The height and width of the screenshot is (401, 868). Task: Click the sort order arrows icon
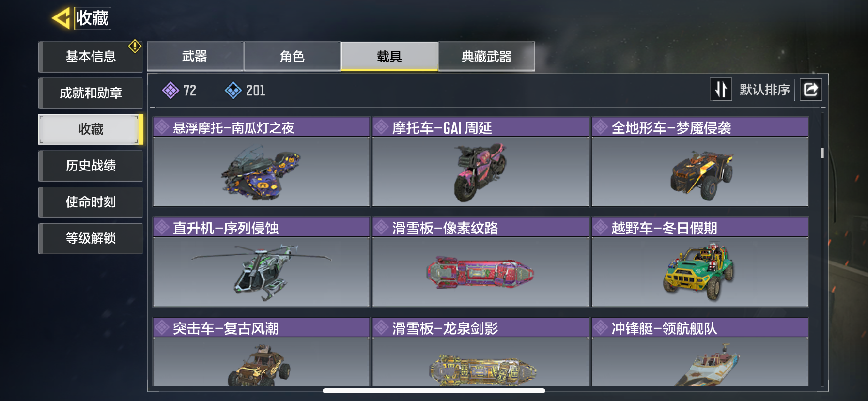click(721, 90)
